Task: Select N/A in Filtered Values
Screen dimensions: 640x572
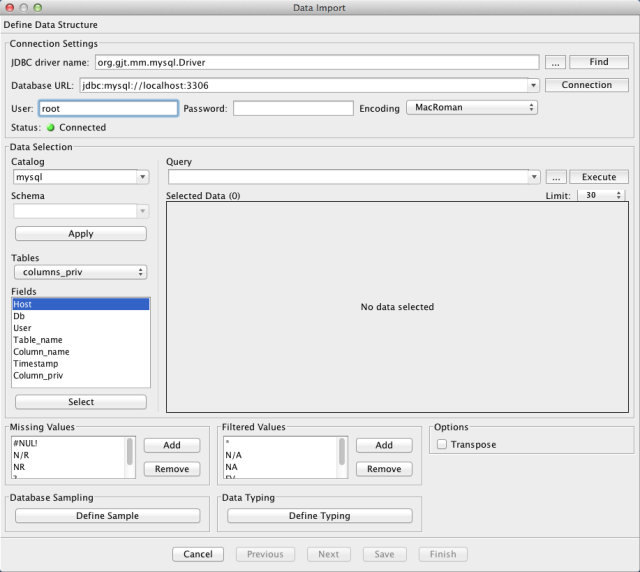Action: (281, 455)
